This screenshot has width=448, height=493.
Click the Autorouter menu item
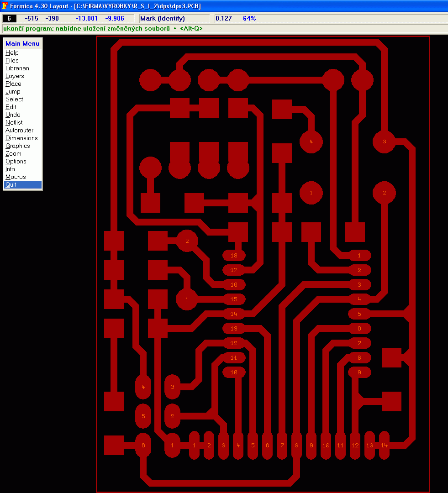pyautogui.click(x=19, y=131)
